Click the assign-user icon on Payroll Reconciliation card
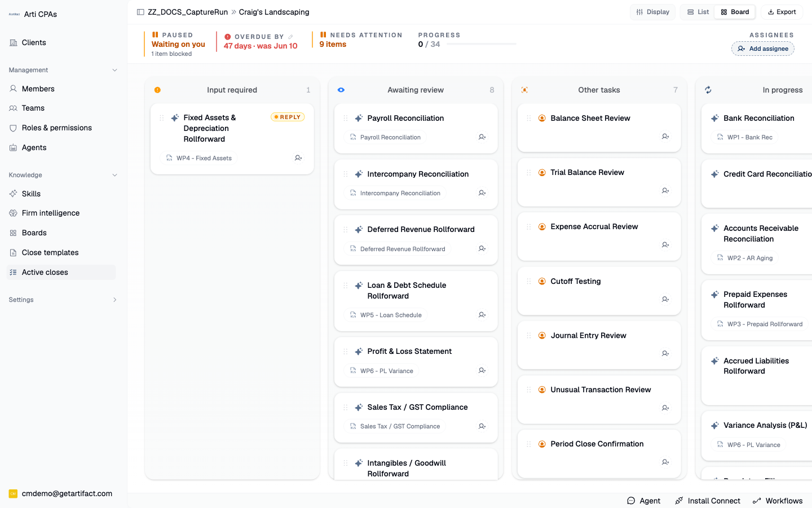 pos(482,137)
